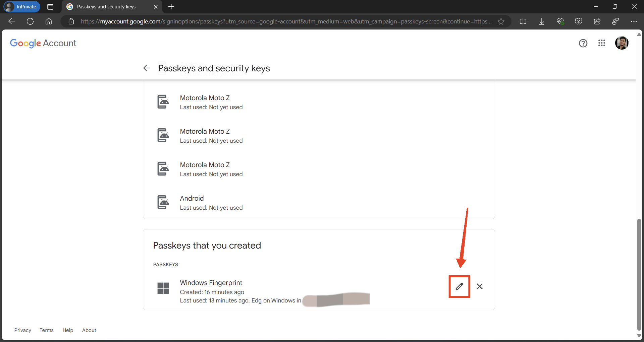The height and width of the screenshot is (342, 644).
Task: Open the Google apps grid
Action: pos(602,43)
